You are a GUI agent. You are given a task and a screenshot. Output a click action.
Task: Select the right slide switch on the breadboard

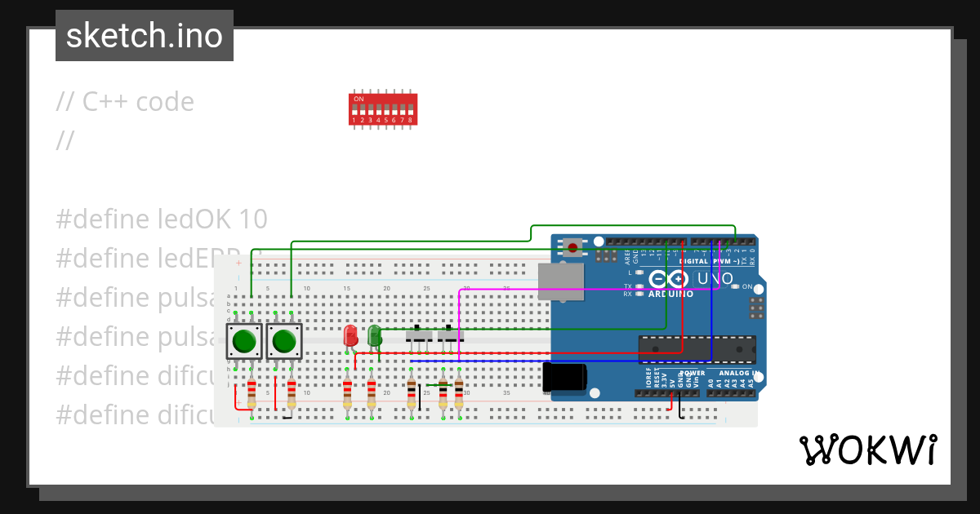point(451,336)
